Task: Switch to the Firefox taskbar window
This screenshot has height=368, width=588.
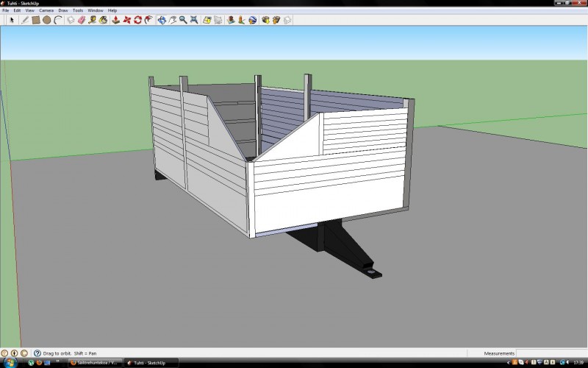Action: [x=96, y=363]
